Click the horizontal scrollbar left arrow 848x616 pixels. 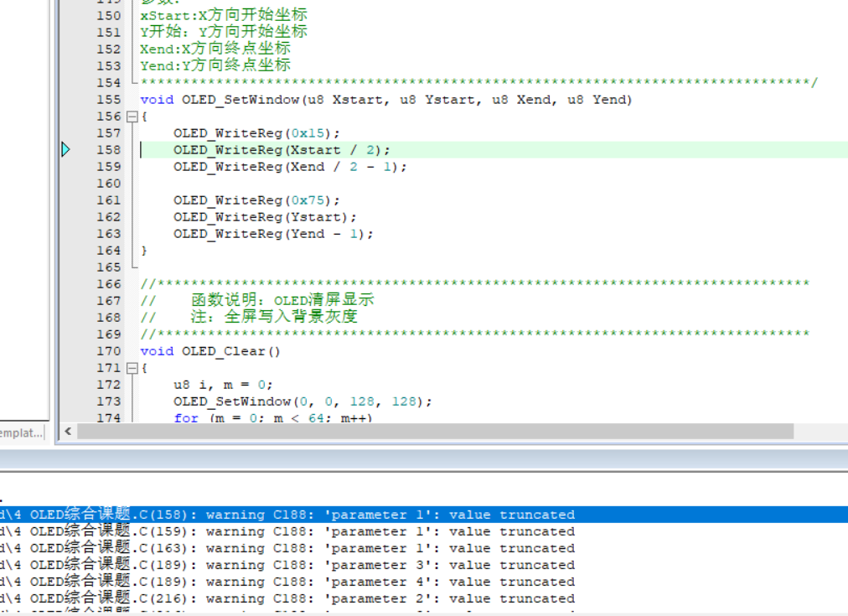68,431
